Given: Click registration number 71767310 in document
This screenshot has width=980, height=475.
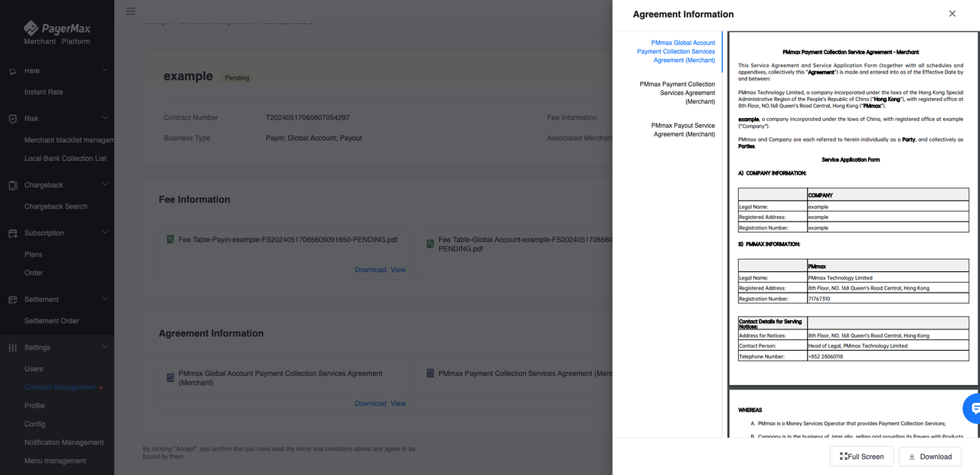Looking at the screenshot, I should tap(819, 299).
